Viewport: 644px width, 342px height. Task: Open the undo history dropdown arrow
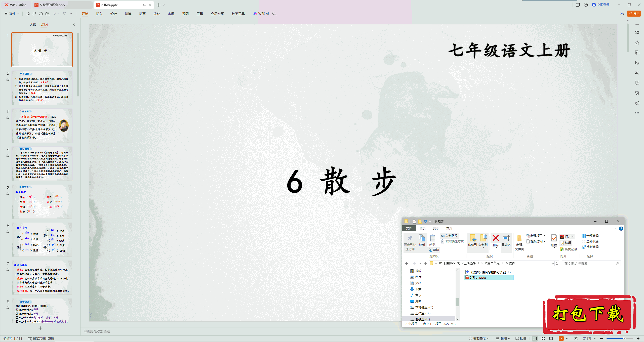click(x=58, y=14)
